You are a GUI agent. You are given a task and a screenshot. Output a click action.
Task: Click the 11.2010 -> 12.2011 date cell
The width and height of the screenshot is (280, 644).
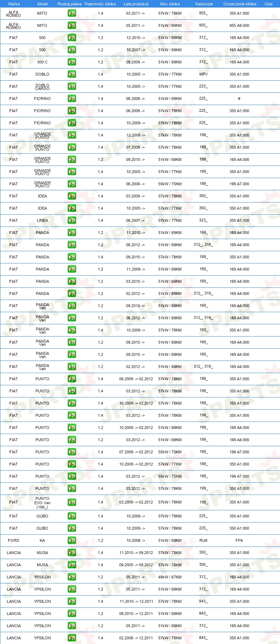[136, 601]
